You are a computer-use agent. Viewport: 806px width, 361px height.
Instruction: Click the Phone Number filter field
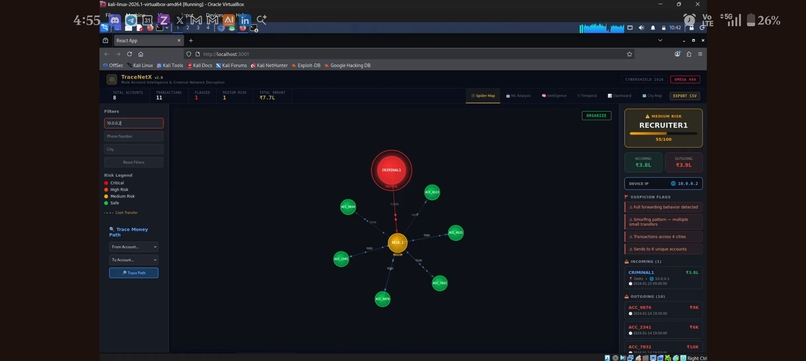(x=134, y=136)
